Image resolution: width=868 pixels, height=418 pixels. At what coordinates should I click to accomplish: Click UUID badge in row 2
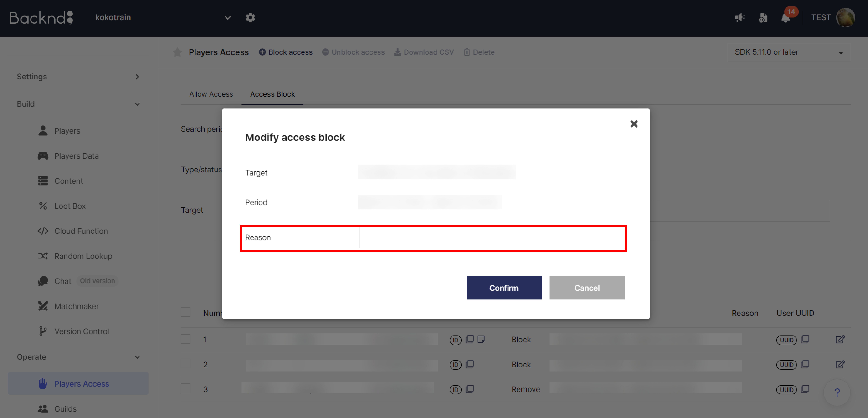786,365
